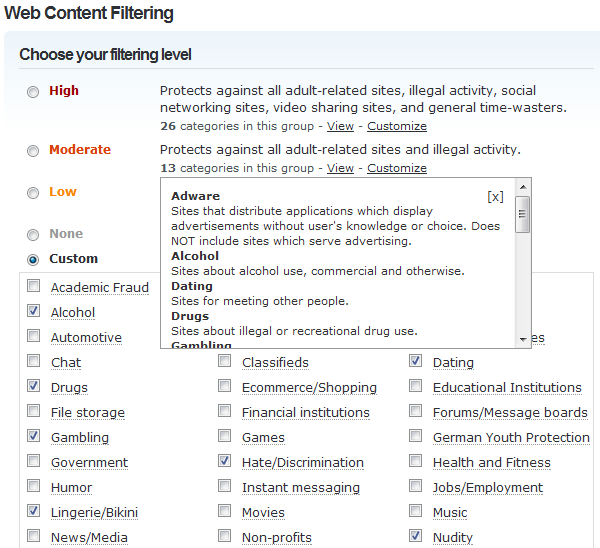Open the German Youth Protection link
Viewport: 600px width, 548px height.
click(511, 437)
